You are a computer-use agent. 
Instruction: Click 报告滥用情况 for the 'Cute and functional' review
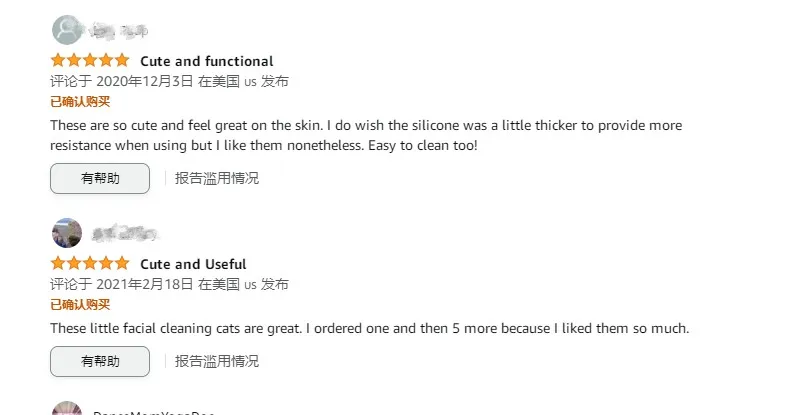[x=217, y=178]
